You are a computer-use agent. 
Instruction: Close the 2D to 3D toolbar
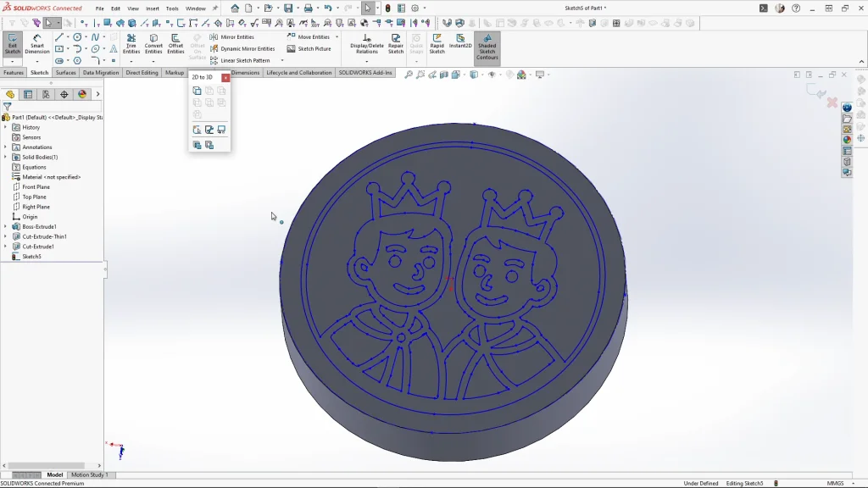225,77
